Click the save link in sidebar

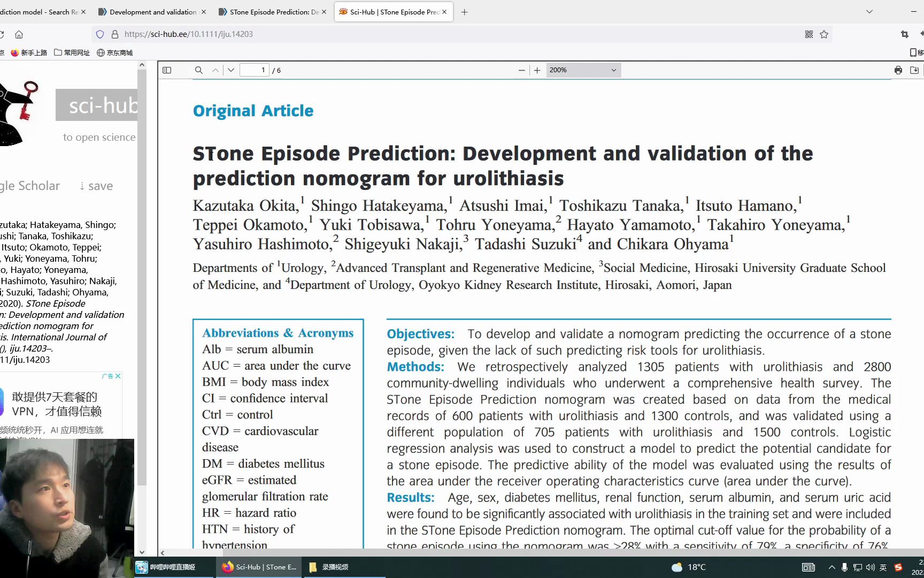coord(96,186)
